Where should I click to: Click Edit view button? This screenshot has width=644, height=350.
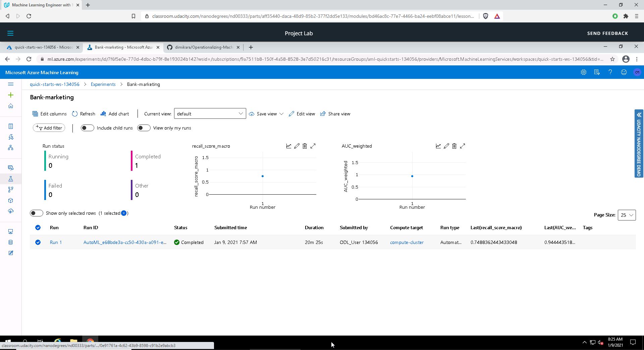[x=302, y=114]
